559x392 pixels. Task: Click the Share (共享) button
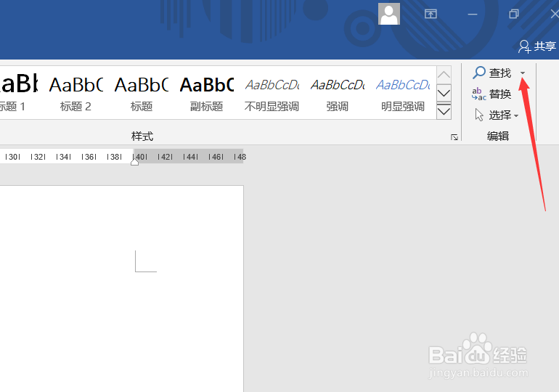[537, 46]
